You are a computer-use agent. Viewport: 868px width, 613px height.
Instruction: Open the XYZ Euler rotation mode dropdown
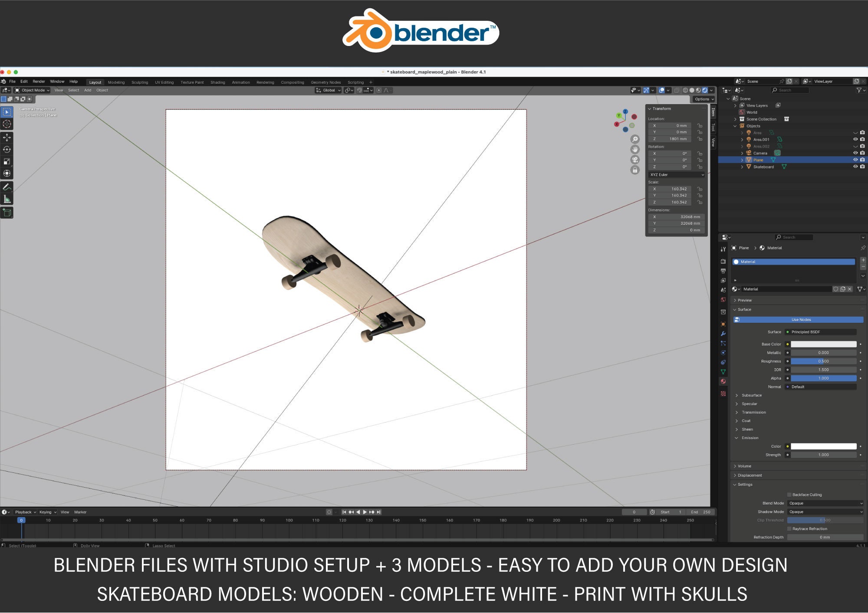coord(676,174)
